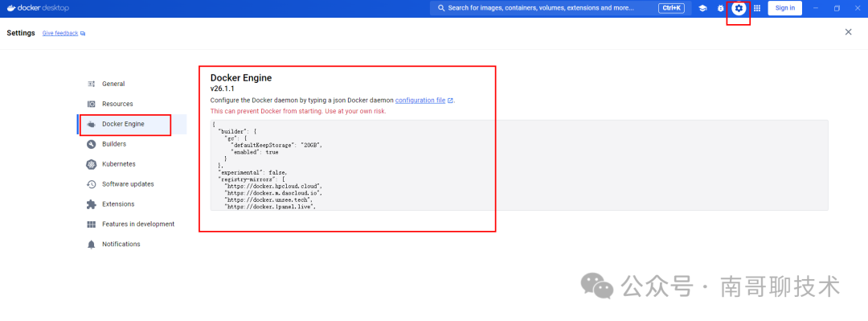This screenshot has width=868, height=321.
Task: Click the "experimental": false line
Action: [x=252, y=172]
